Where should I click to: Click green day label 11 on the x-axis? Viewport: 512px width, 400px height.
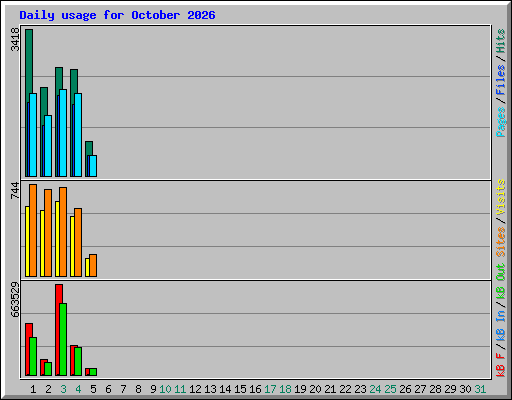point(180,389)
